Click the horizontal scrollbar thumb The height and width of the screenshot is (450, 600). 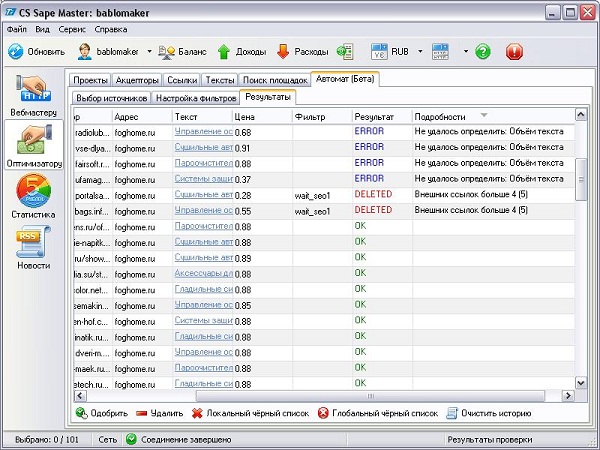(x=370, y=396)
